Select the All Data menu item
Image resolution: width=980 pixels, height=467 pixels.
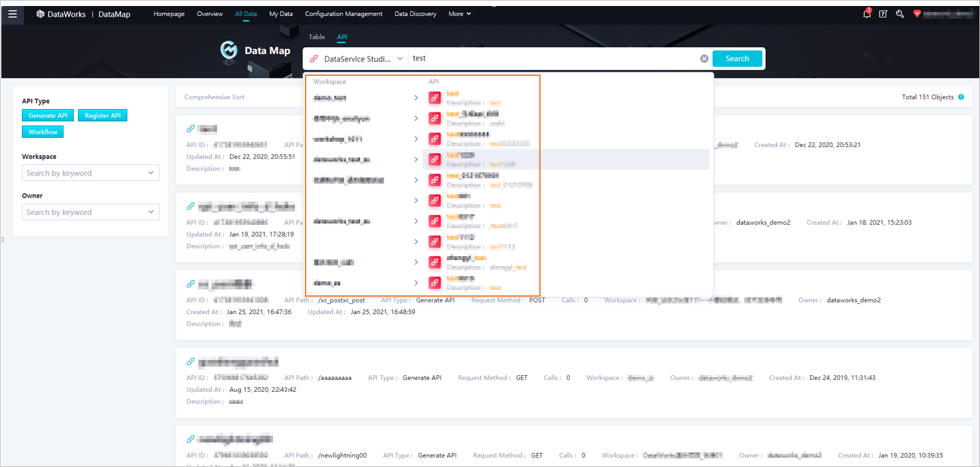[246, 14]
